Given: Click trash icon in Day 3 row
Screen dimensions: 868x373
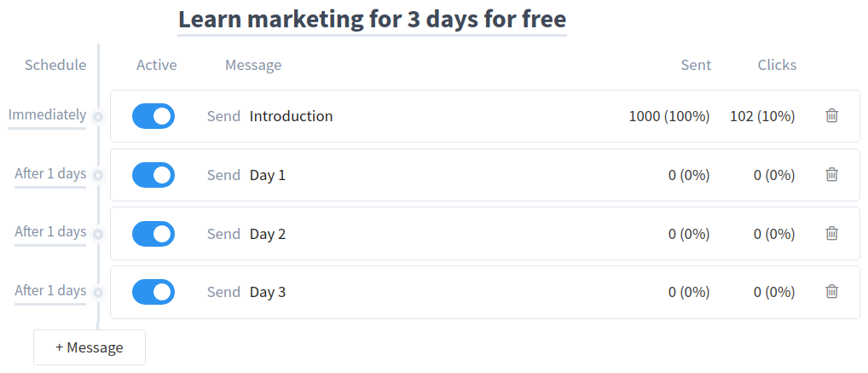Looking at the screenshot, I should pos(832,292).
